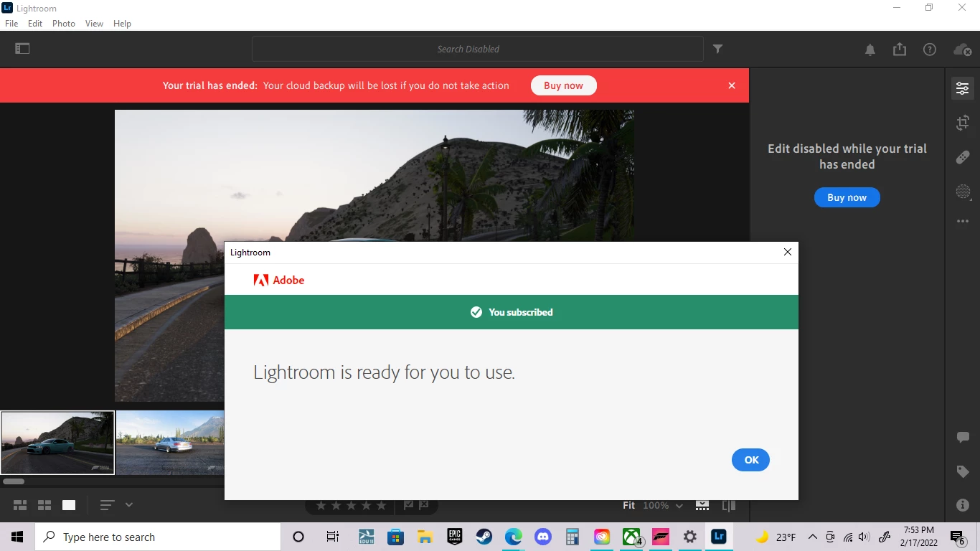Open the Photo menu
This screenshot has width=980, height=551.
click(64, 23)
